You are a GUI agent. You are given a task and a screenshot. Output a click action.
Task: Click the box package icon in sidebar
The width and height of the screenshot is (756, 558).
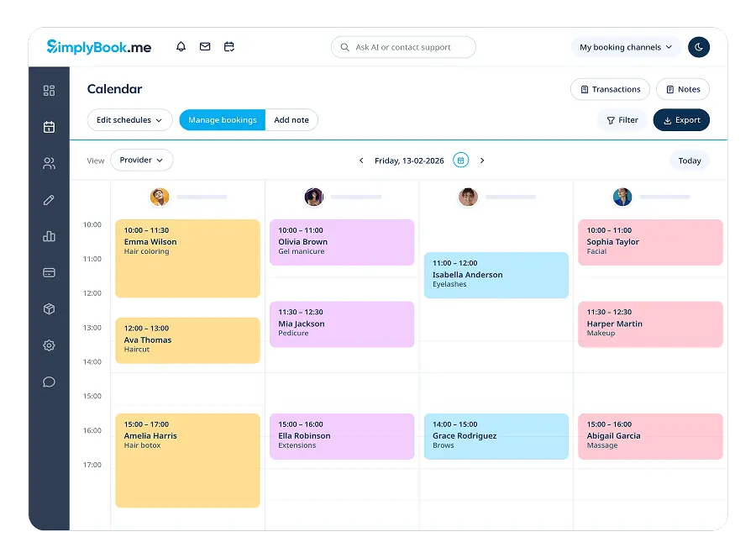click(x=49, y=308)
